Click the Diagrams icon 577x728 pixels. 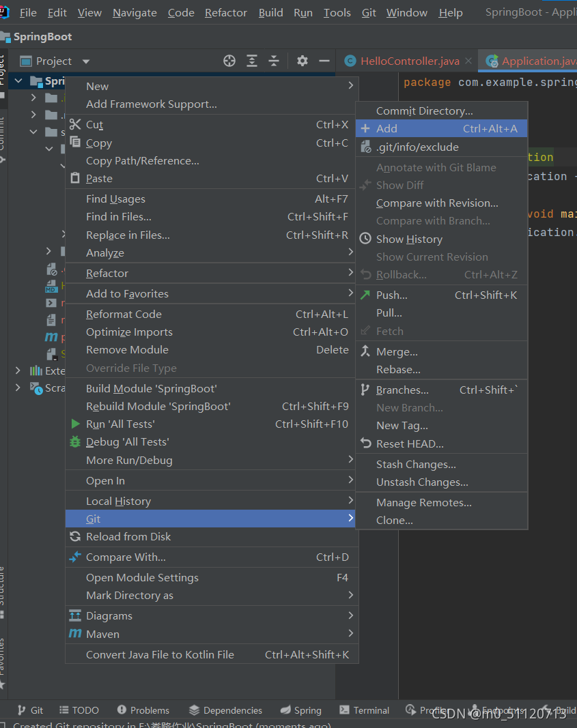(x=75, y=615)
